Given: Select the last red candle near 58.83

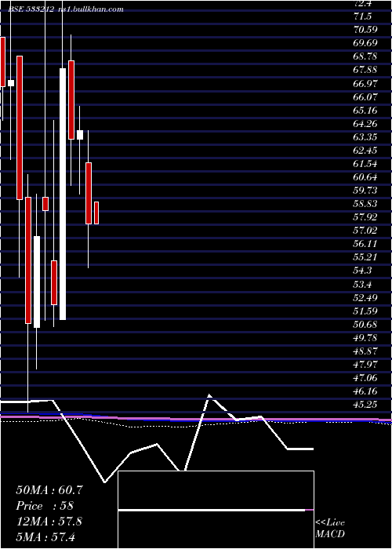Looking at the screenshot, I should 96,213.
